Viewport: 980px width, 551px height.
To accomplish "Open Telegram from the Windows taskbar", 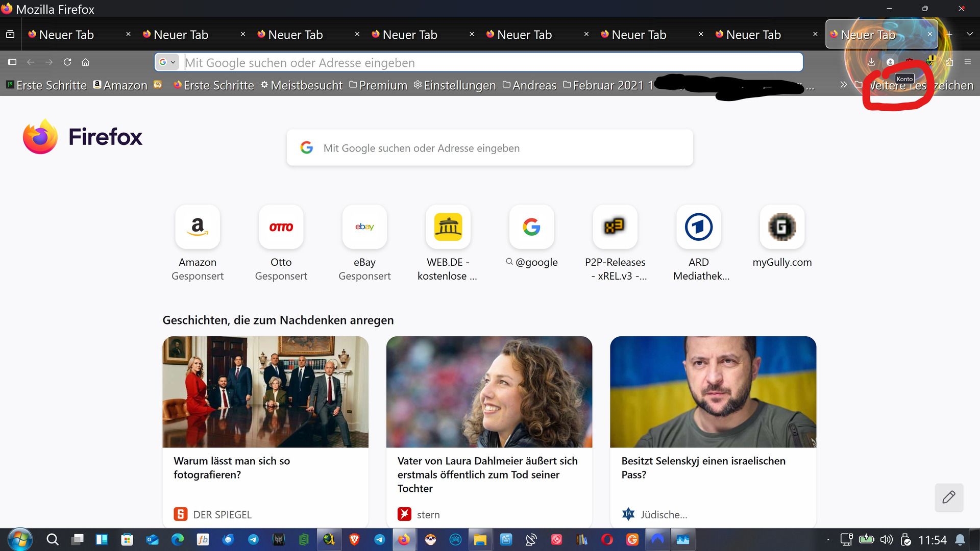I will coord(253,540).
